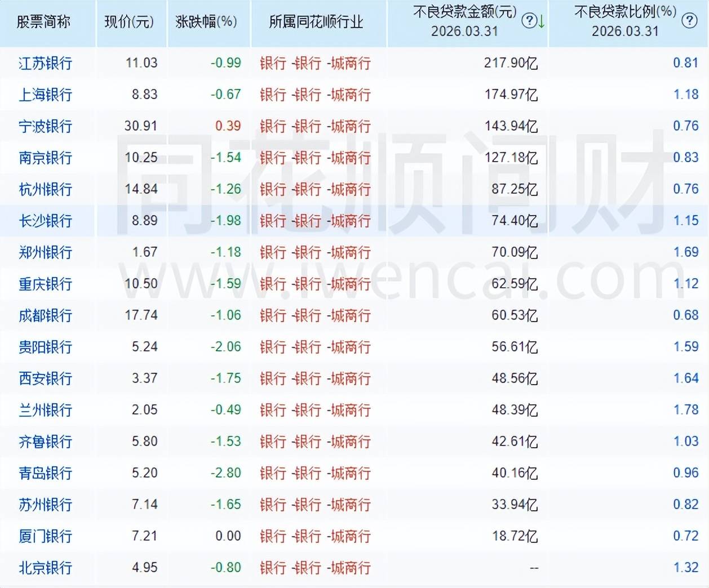709x588 pixels.
Task: Click 江苏银行 industry link 银行-银行-城商行
Action: [x=316, y=63]
